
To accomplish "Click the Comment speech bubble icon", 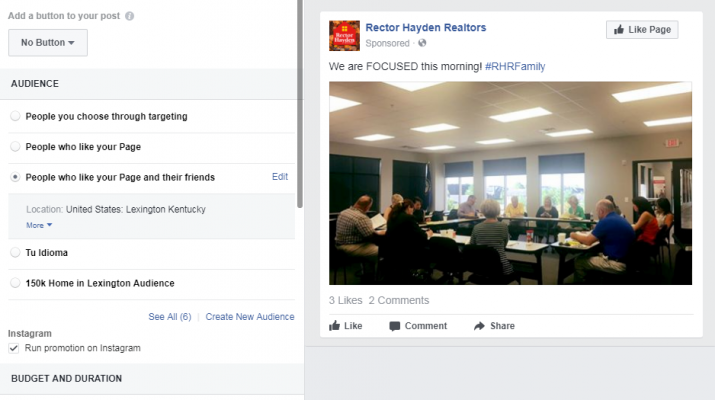I will coord(395,326).
